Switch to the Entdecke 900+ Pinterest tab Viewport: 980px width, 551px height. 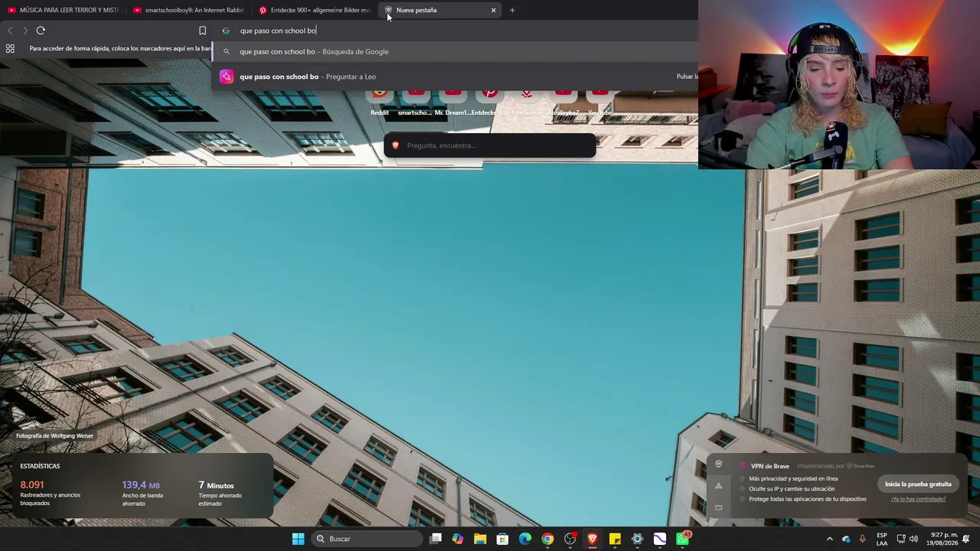[315, 10]
